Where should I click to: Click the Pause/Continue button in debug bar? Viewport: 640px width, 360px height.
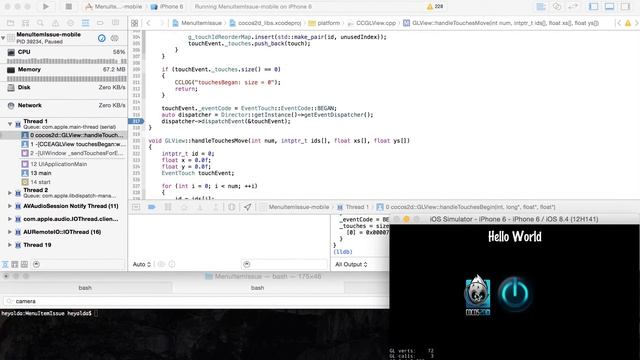coord(168,207)
